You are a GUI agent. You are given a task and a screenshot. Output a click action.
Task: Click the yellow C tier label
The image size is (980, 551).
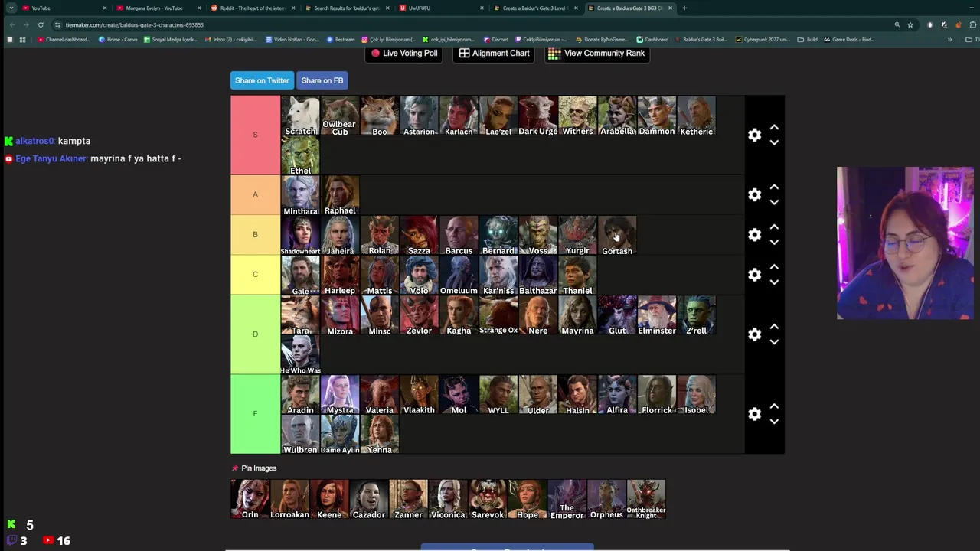coord(256,275)
